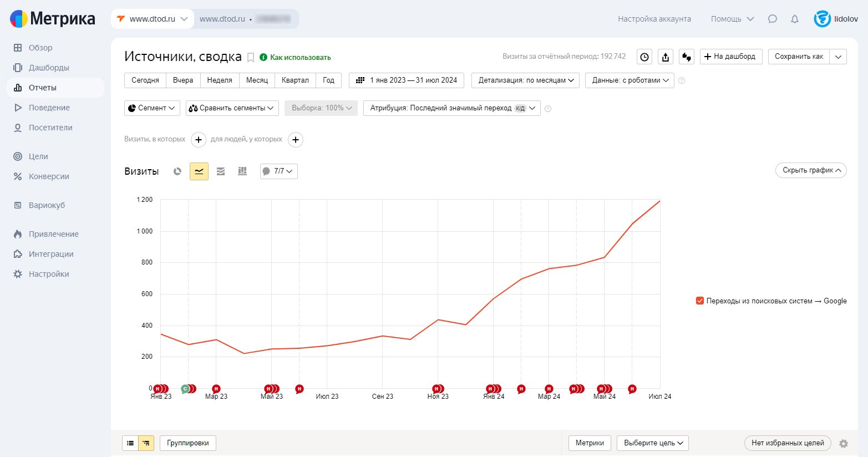
Task: Click the export report icon
Action: 666,57
